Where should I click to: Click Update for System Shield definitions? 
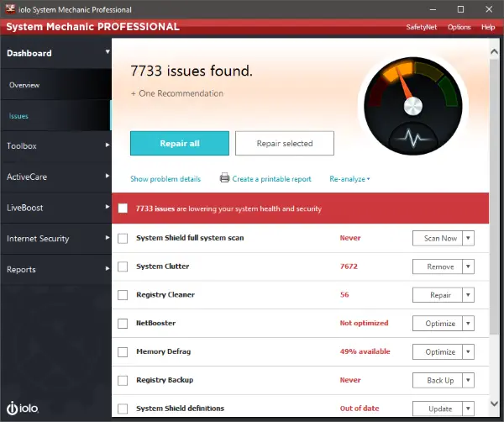tap(438, 409)
